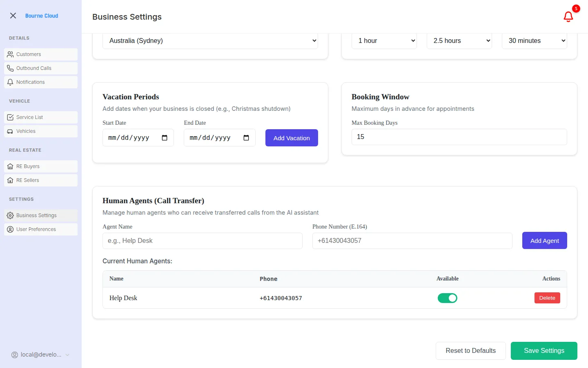
Task: Open the 1 hour dropdown
Action: click(x=384, y=41)
